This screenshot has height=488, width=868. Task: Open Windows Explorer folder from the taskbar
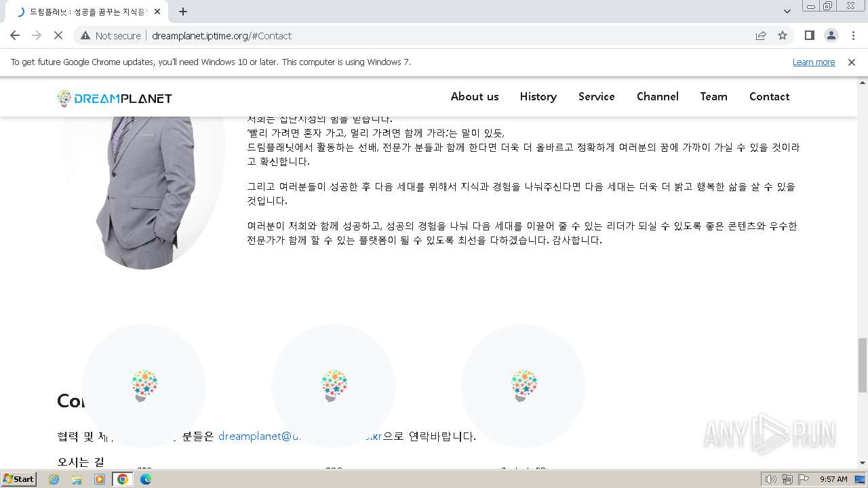[x=77, y=479]
